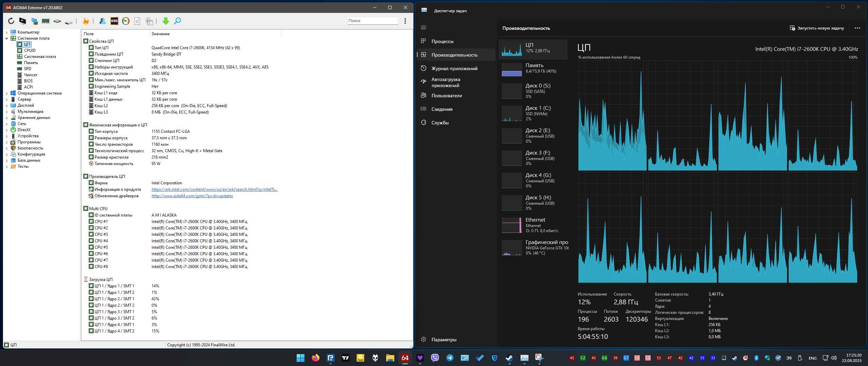This screenshot has height=366, width=868.
Task: Open the aida64.com driver updates link
Action: point(192,196)
